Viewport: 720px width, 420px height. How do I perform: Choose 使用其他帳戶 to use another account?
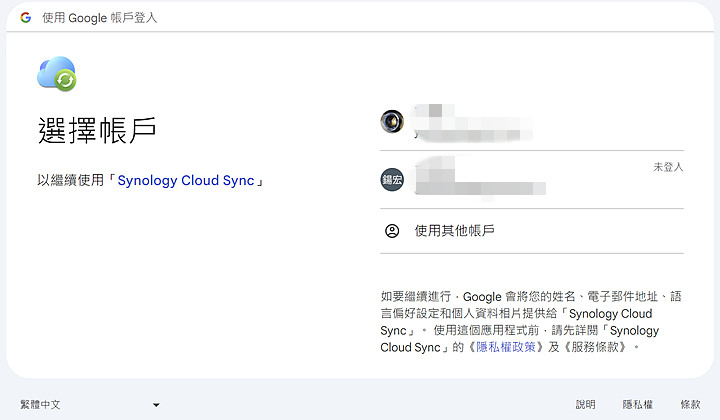[x=532, y=231]
